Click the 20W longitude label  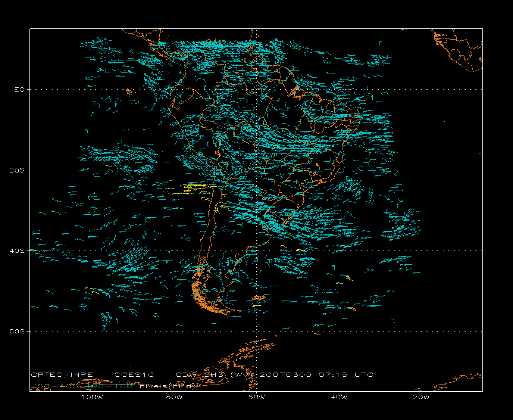tap(421, 397)
